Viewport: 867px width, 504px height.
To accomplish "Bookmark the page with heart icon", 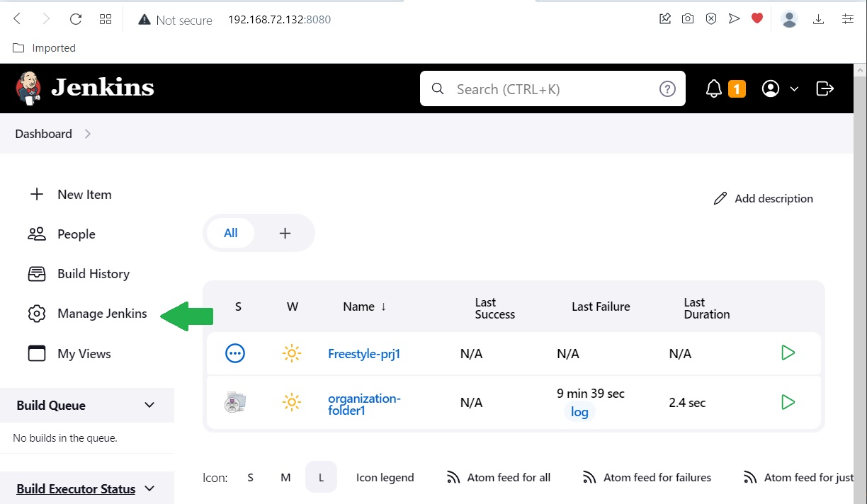I will pyautogui.click(x=757, y=19).
